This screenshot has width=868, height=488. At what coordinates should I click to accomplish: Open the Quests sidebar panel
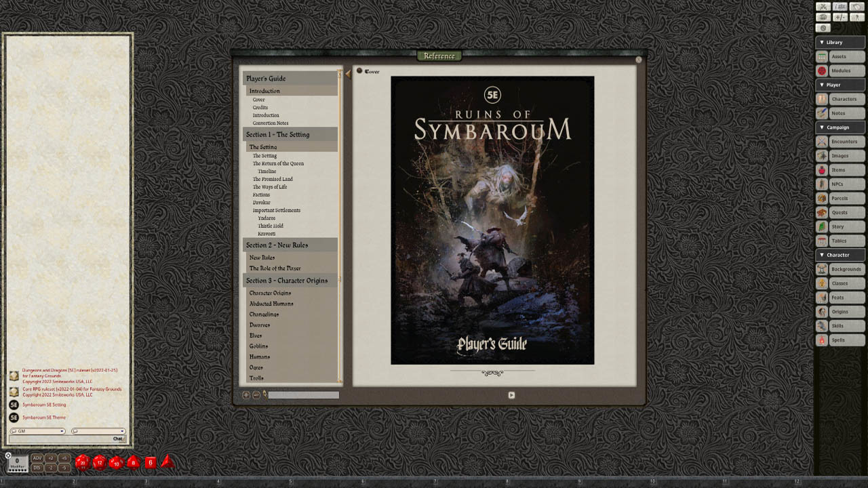click(x=846, y=212)
